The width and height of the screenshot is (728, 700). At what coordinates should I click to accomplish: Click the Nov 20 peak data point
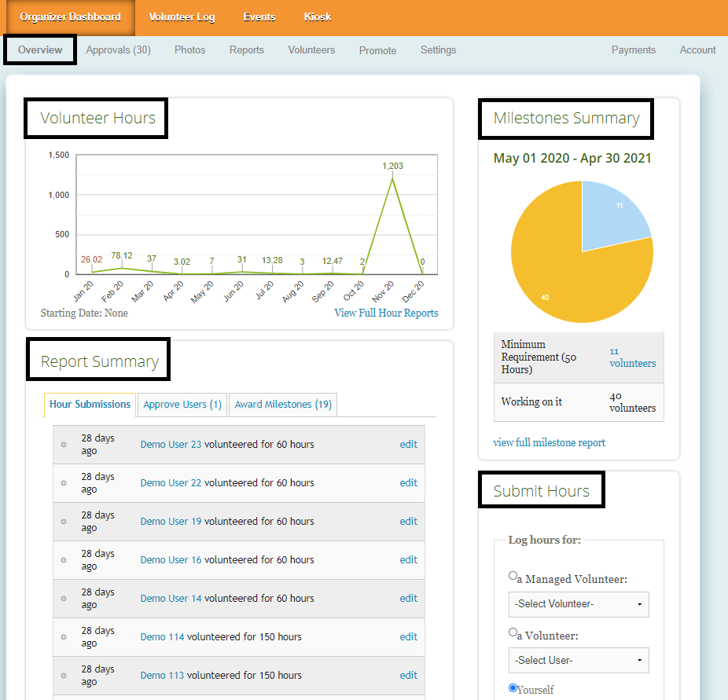point(392,178)
